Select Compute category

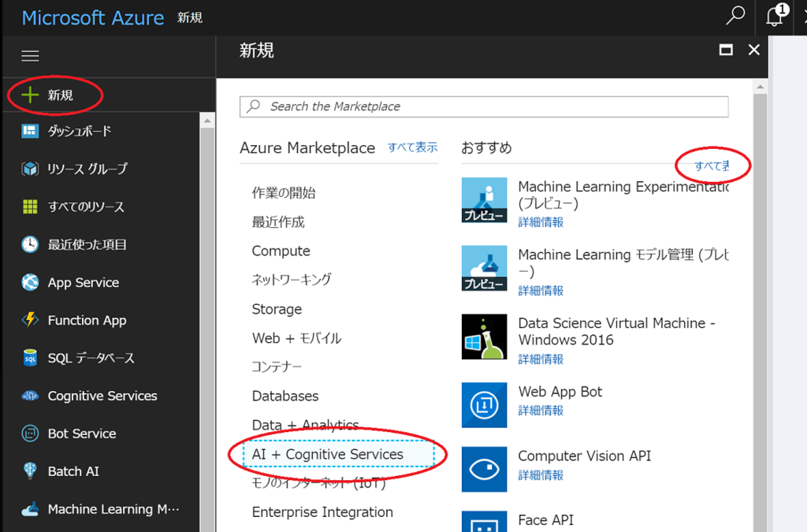click(x=281, y=251)
